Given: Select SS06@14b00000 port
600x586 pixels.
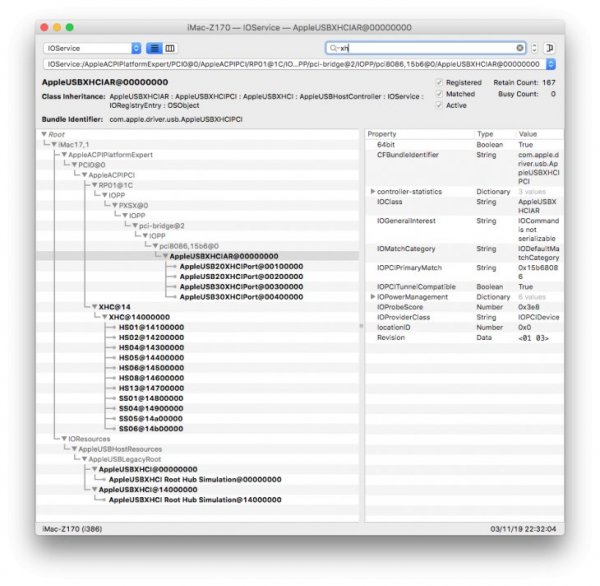Looking at the screenshot, I should pos(151,429).
